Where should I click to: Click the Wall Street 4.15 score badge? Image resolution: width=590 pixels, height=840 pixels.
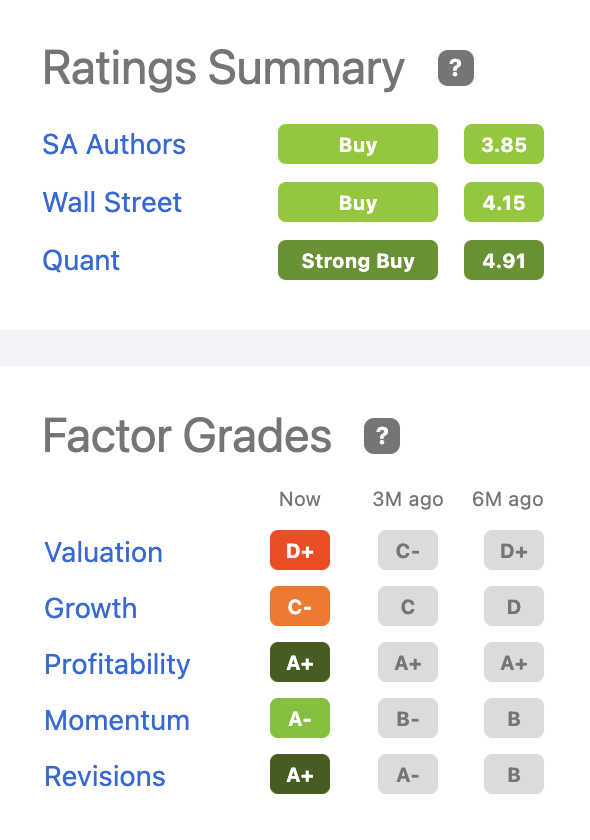pos(504,202)
